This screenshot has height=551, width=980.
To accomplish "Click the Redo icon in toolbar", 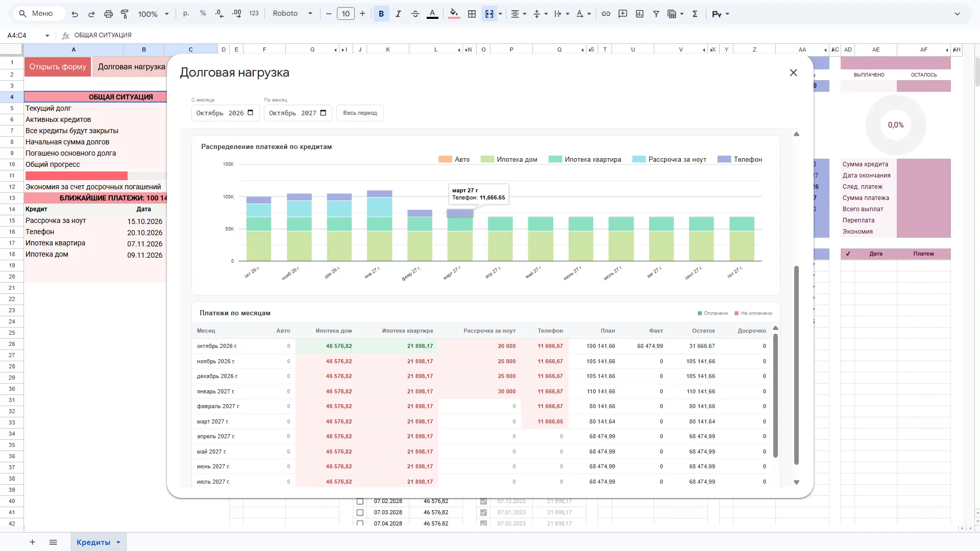I will (91, 14).
